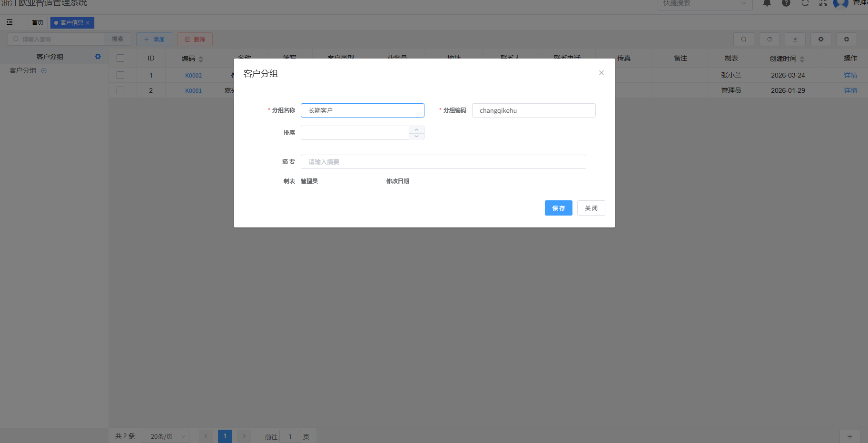Screen dimensions: 868x443
Task: Open help via question mark icon
Action: click(x=786, y=3)
